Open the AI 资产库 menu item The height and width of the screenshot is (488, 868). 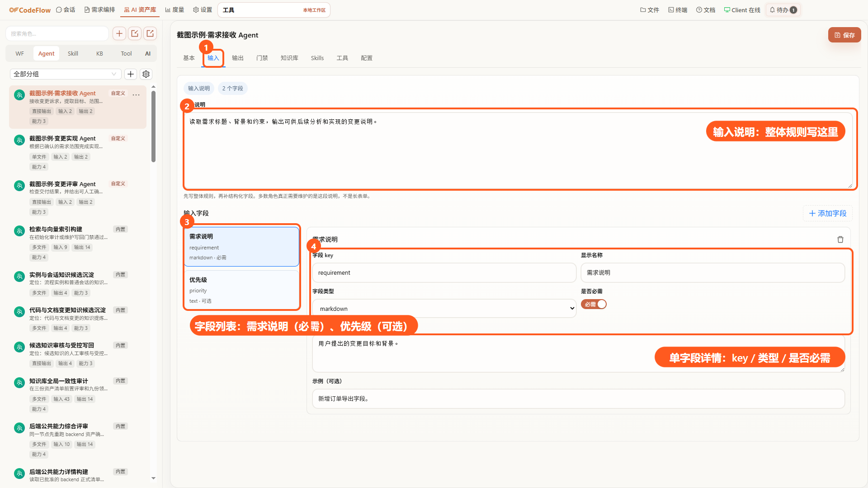[140, 10]
